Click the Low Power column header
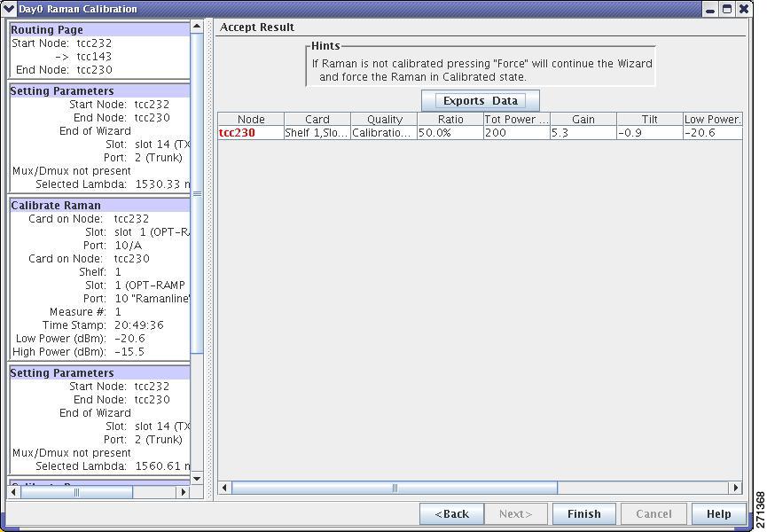This screenshot has height=532, width=767. (713, 120)
